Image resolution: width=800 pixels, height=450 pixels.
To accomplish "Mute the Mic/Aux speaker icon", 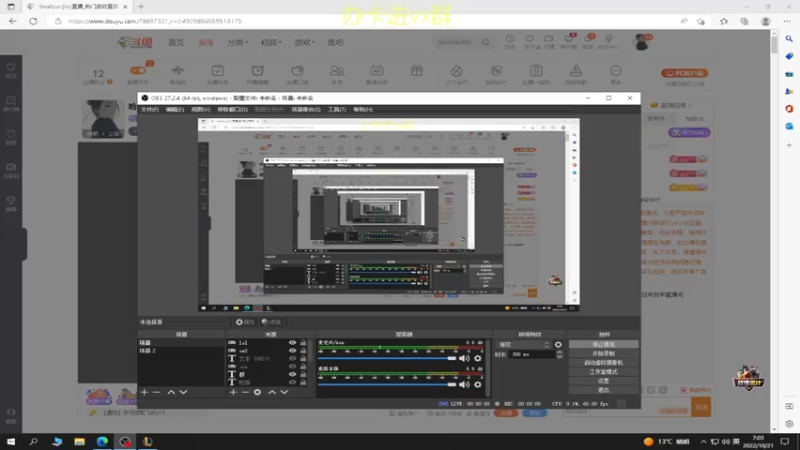I will (464, 358).
